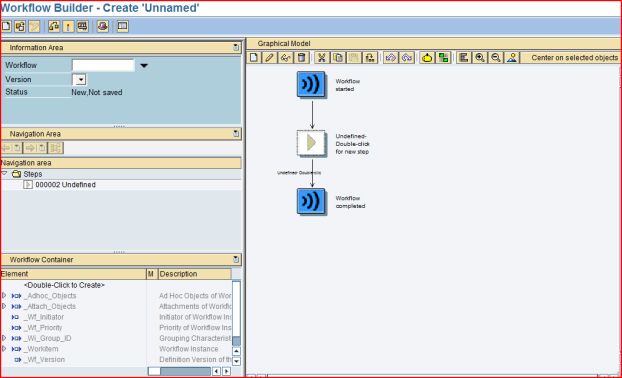Click Center on selected objects button
622x378 pixels.
[574, 58]
